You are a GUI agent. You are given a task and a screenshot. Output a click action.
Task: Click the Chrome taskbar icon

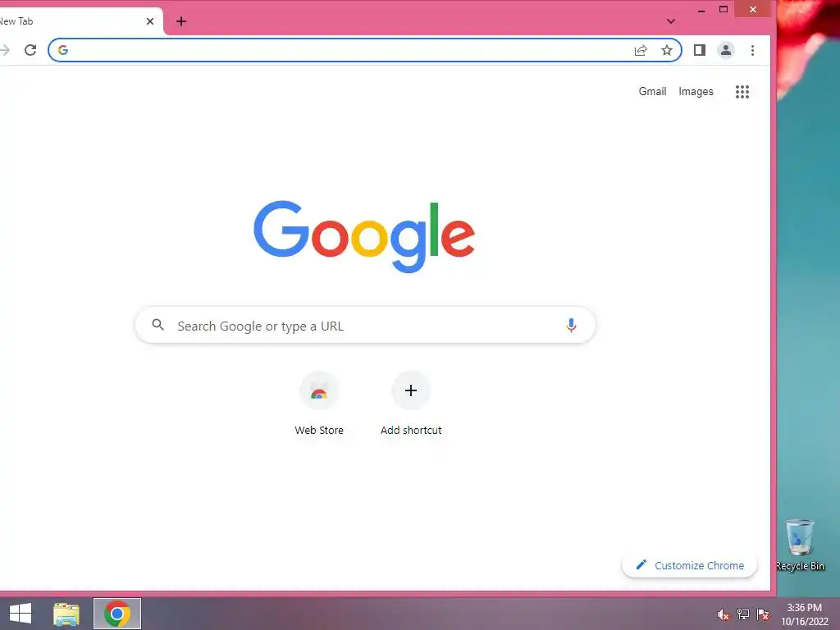click(x=117, y=614)
